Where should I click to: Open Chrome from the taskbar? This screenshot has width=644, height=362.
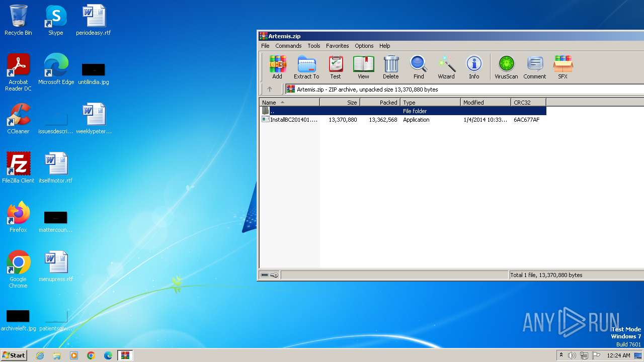[x=91, y=355]
